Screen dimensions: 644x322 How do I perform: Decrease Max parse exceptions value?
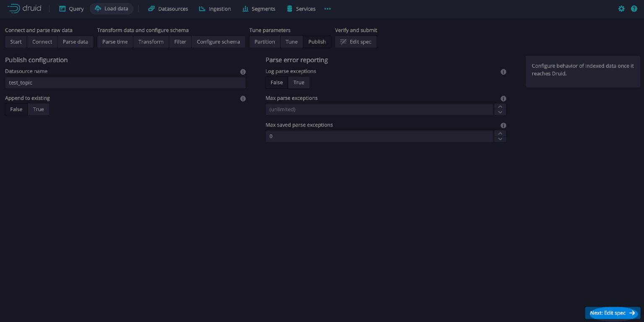500,112
